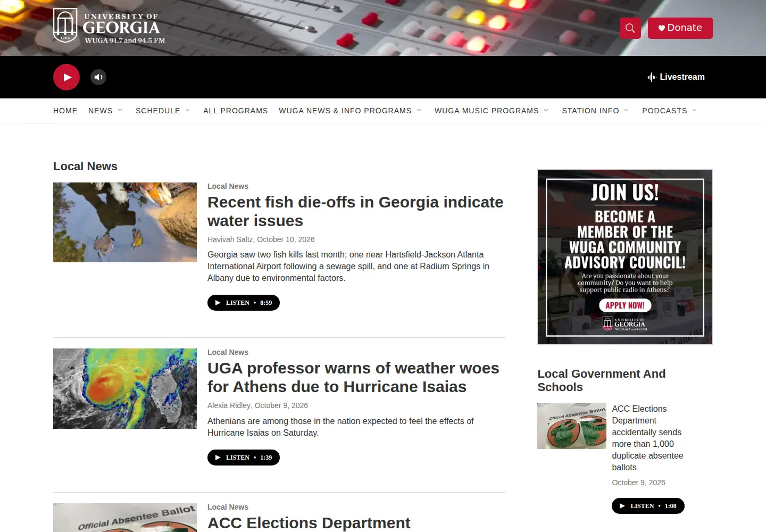Viewport: 766px width, 532px height.
Task: Open the Livestream link
Action: tap(676, 77)
